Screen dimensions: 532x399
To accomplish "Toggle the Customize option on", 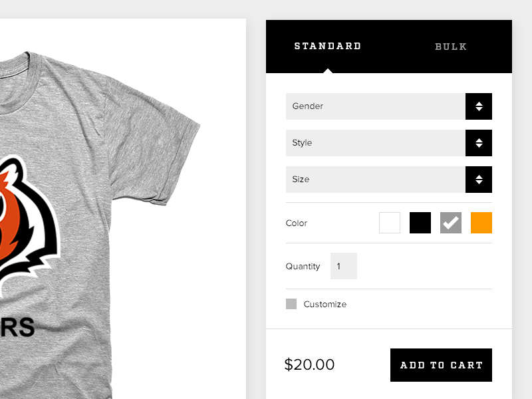I will click(x=291, y=304).
